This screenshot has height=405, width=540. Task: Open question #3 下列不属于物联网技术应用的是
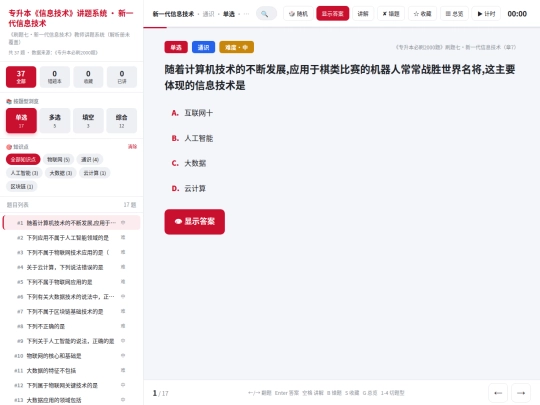click(x=72, y=252)
